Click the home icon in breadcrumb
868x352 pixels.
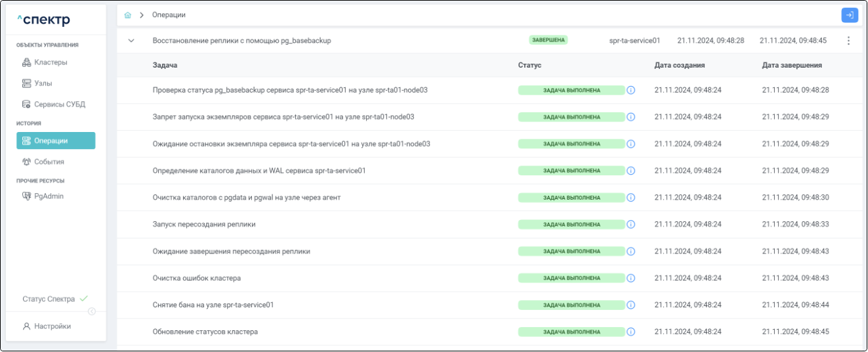point(128,14)
